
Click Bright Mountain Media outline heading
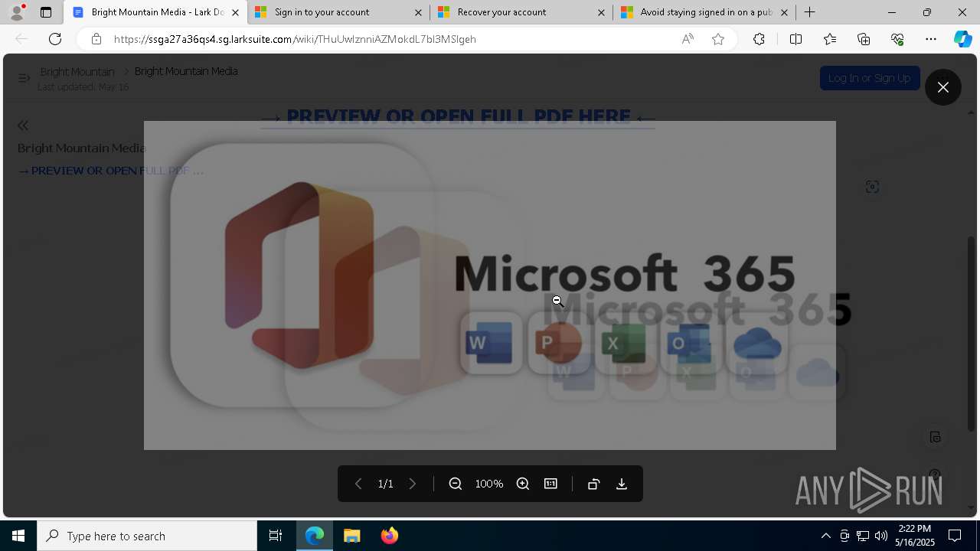pos(81,148)
